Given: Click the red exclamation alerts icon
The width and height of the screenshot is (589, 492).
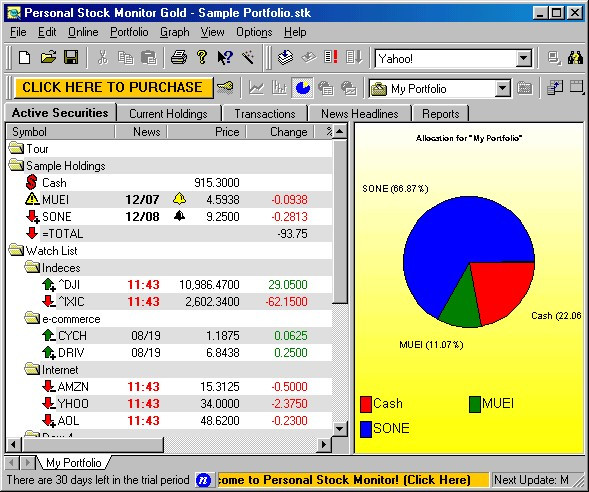Looking at the screenshot, I should coord(331,58).
